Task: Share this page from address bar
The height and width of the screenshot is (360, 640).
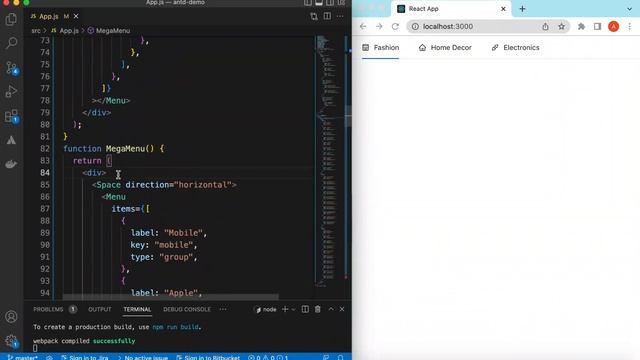Action: 545,26
